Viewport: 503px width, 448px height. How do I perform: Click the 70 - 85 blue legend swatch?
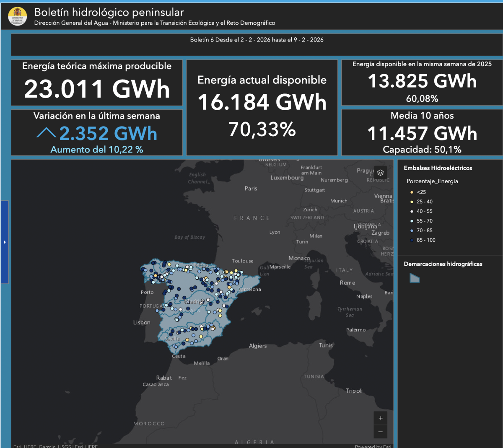click(412, 230)
